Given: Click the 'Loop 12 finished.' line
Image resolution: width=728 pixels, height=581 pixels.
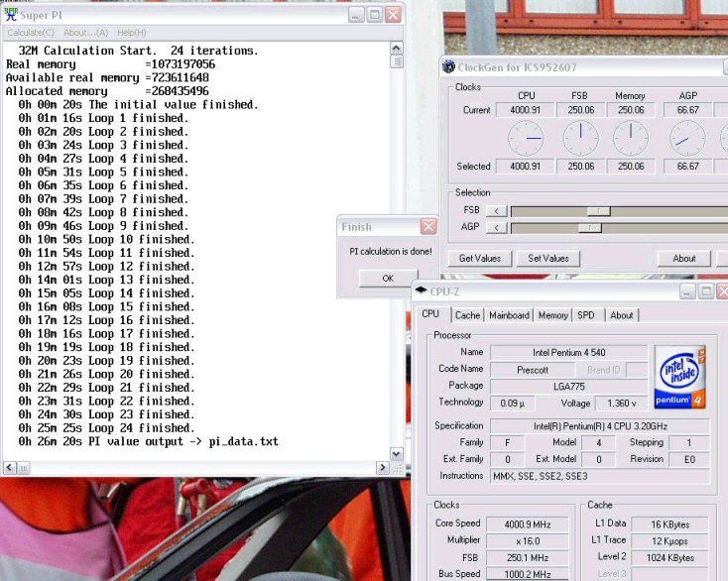Looking at the screenshot, I should [x=107, y=267].
